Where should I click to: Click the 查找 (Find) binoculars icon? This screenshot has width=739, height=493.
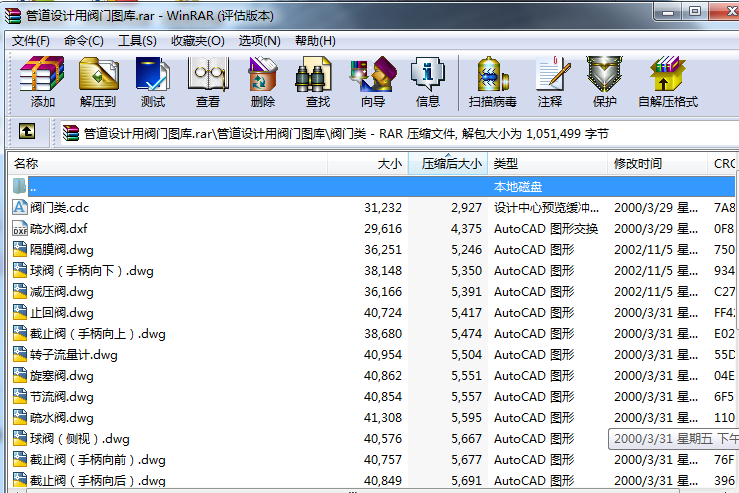point(313,74)
